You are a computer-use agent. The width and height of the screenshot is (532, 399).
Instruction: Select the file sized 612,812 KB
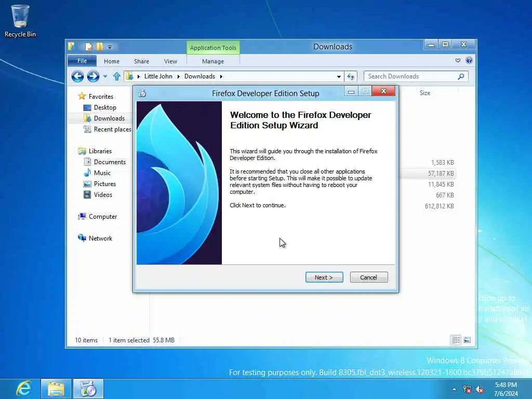pyautogui.click(x=439, y=206)
